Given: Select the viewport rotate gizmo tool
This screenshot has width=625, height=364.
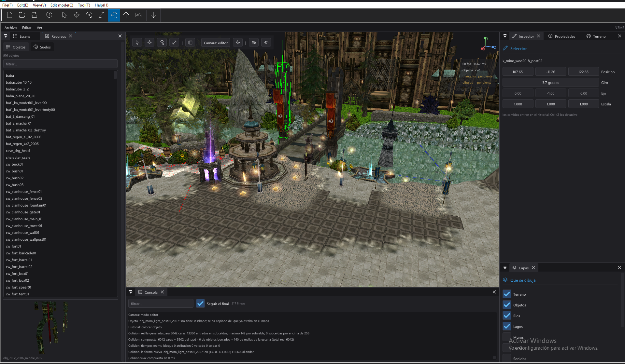Looking at the screenshot, I should 162,43.
